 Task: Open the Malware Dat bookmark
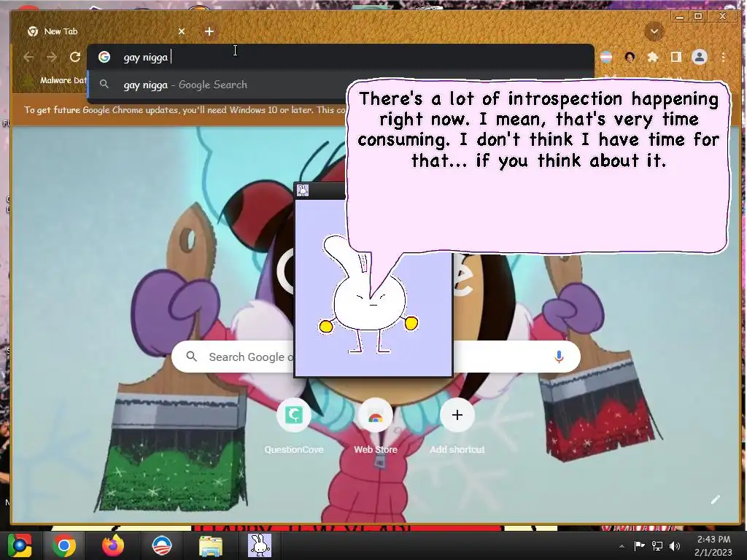55,80
